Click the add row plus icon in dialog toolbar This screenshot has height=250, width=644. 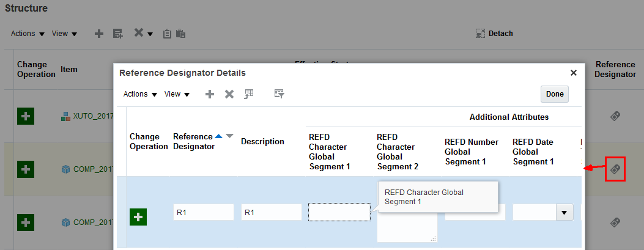coord(209,94)
